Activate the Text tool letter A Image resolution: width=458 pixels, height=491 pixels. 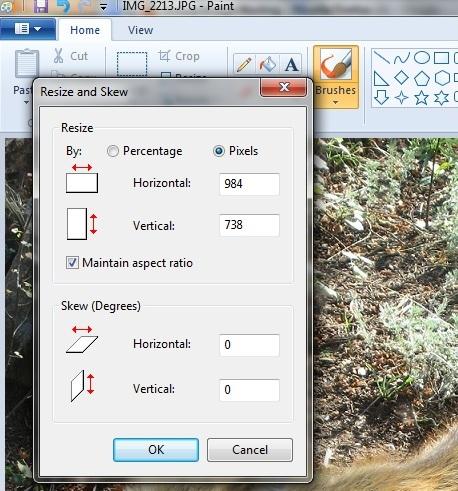tap(291, 64)
